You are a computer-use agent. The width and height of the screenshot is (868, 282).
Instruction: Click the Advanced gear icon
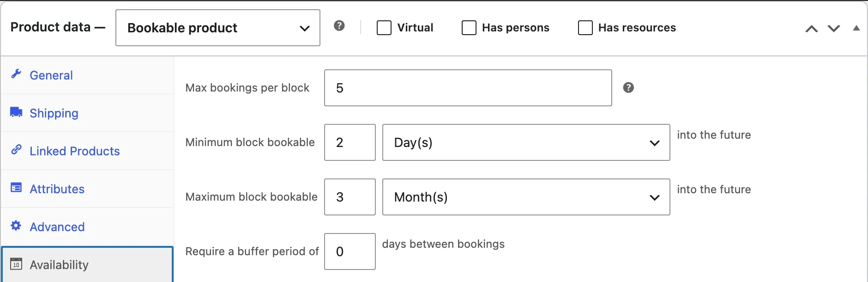16,226
